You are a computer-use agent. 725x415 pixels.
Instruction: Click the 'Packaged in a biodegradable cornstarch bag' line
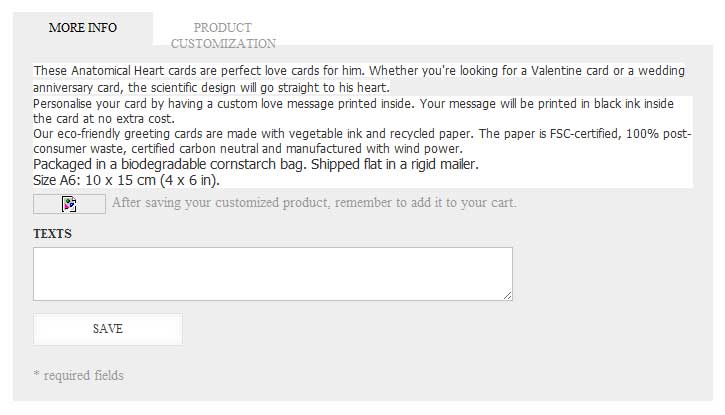[x=256, y=165]
